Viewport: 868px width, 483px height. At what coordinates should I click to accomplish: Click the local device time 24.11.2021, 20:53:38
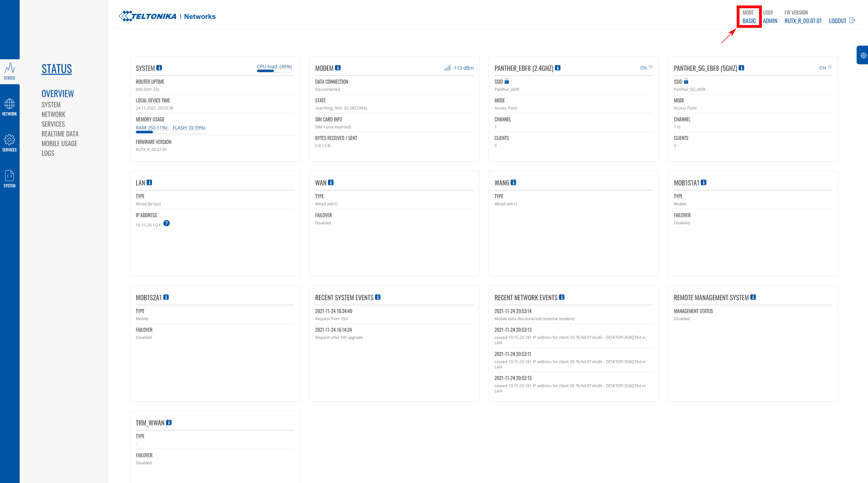tap(154, 108)
